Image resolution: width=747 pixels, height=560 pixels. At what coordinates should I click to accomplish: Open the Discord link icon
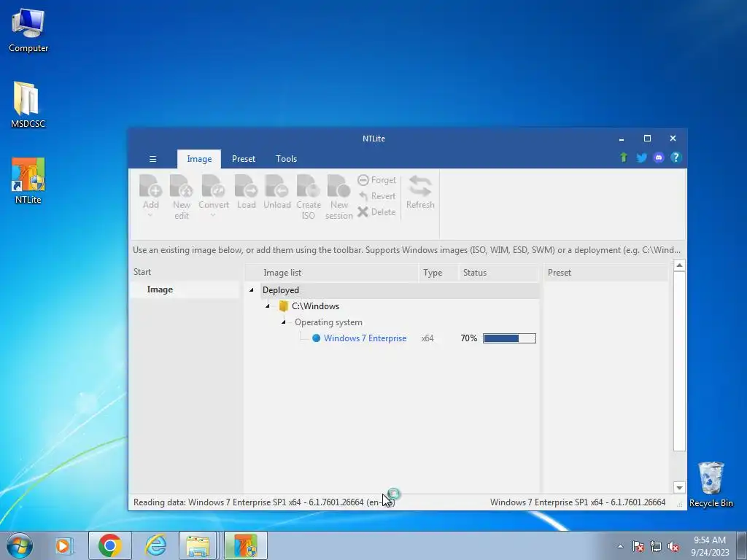(x=659, y=157)
